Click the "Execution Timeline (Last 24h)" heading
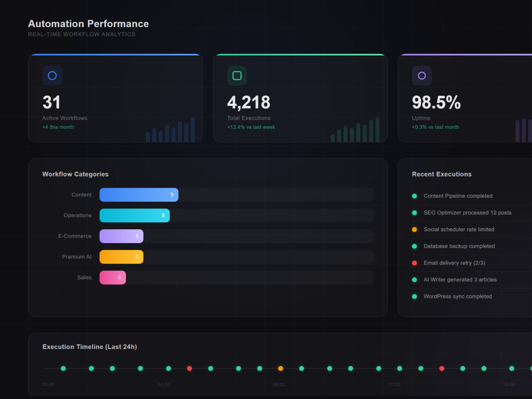Image resolution: width=532 pixels, height=399 pixels. click(x=89, y=347)
